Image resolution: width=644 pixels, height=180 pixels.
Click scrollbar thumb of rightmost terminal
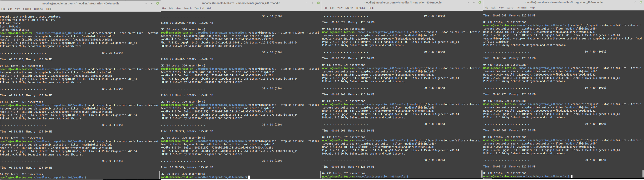643,174
